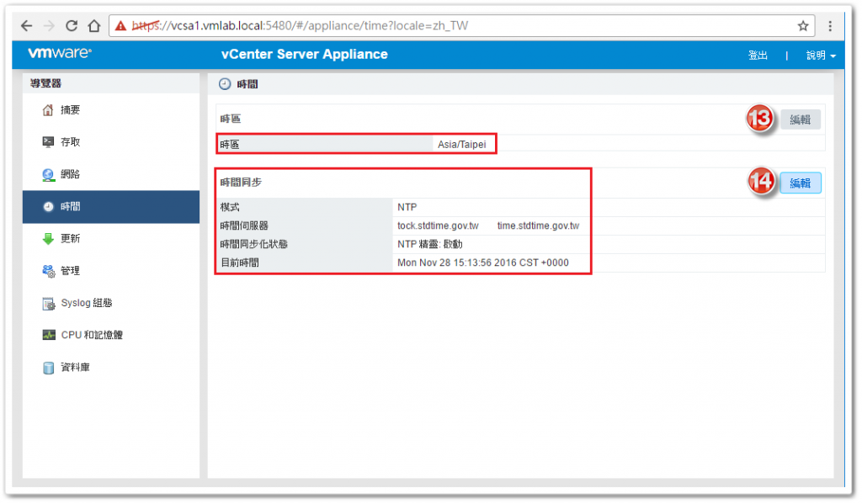Select the 時間 navigator item
The image size is (862, 504).
[x=111, y=207]
